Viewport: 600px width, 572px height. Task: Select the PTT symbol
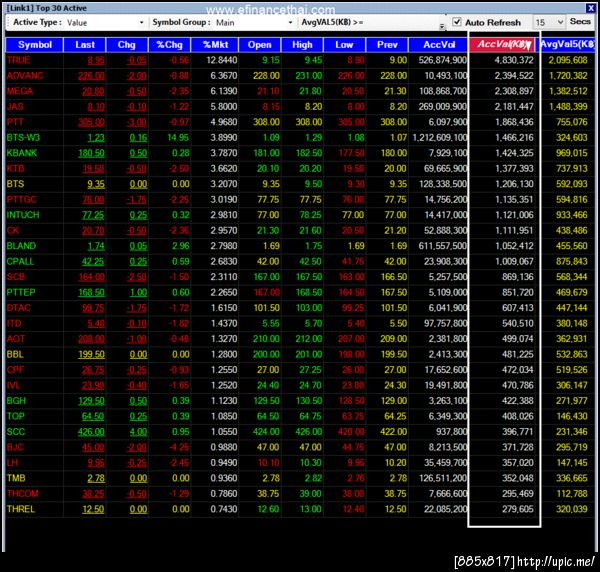(15, 122)
